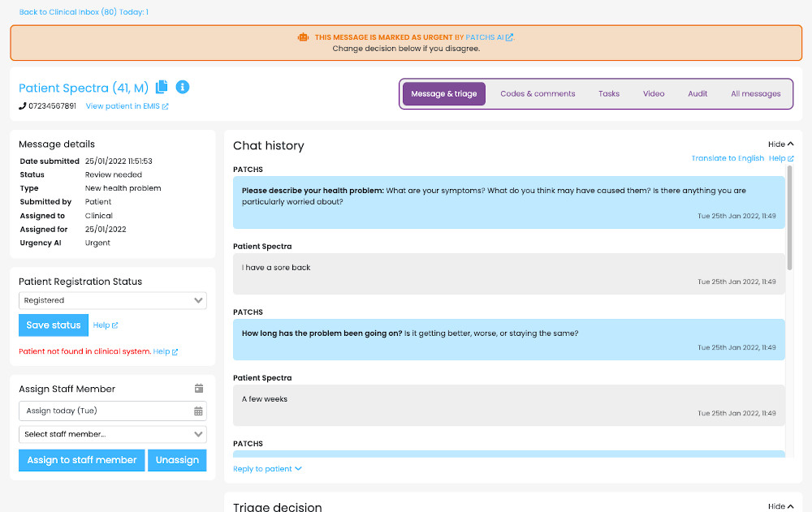The width and height of the screenshot is (812, 512).
Task: Open the Registered status dropdown
Action: click(x=113, y=300)
